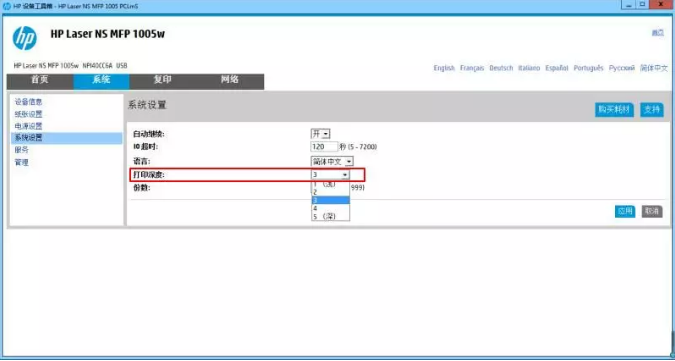
Task: Switch language to Italiano
Action: tap(529, 68)
